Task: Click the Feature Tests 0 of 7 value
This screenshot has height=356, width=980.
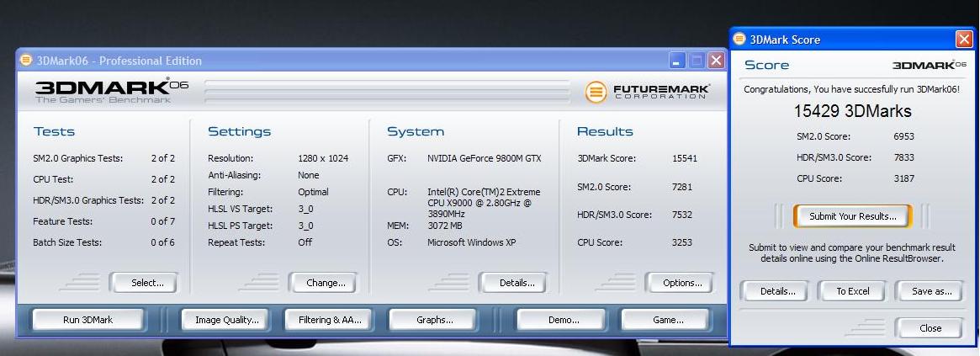Action: 162,221
